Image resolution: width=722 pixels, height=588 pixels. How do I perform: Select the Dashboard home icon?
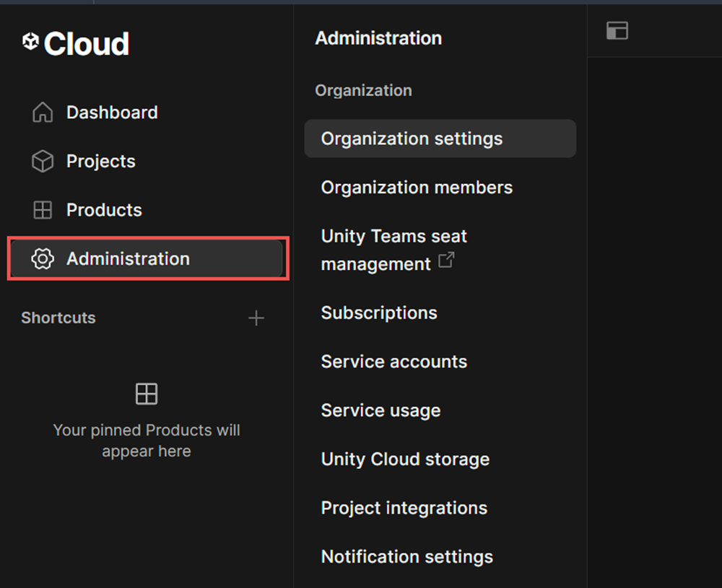[43, 112]
